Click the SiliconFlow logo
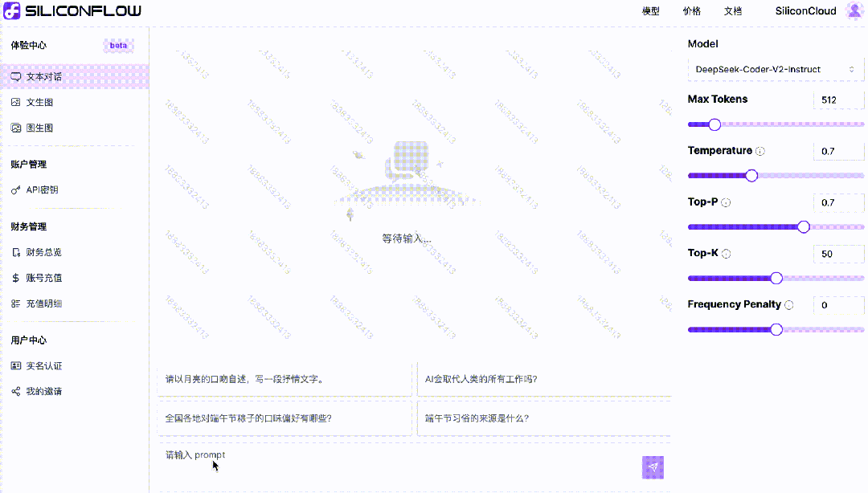 (72, 10)
